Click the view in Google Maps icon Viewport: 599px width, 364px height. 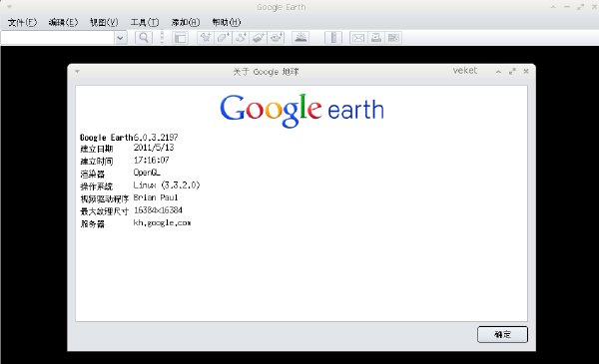pyautogui.click(x=393, y=37)
